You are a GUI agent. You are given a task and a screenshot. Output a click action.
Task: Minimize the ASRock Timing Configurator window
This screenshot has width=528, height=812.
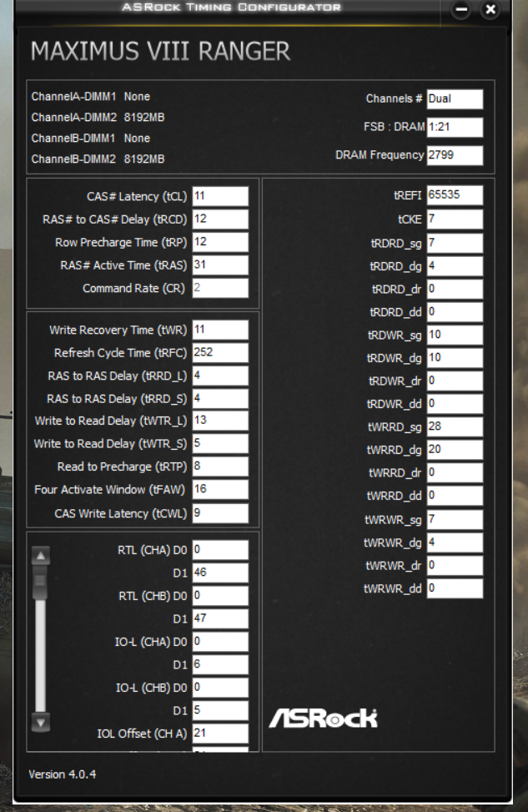(x=460, y=9)
